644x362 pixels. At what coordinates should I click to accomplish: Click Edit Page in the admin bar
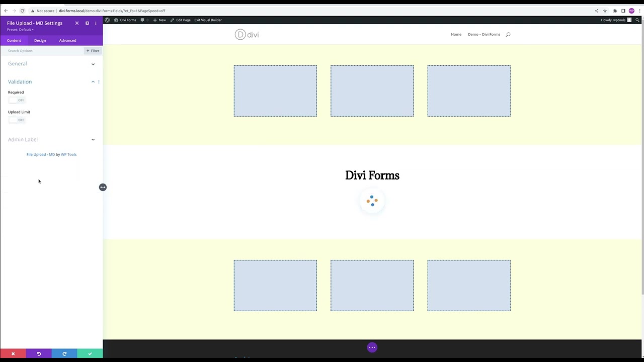click(x=180, y=20)
